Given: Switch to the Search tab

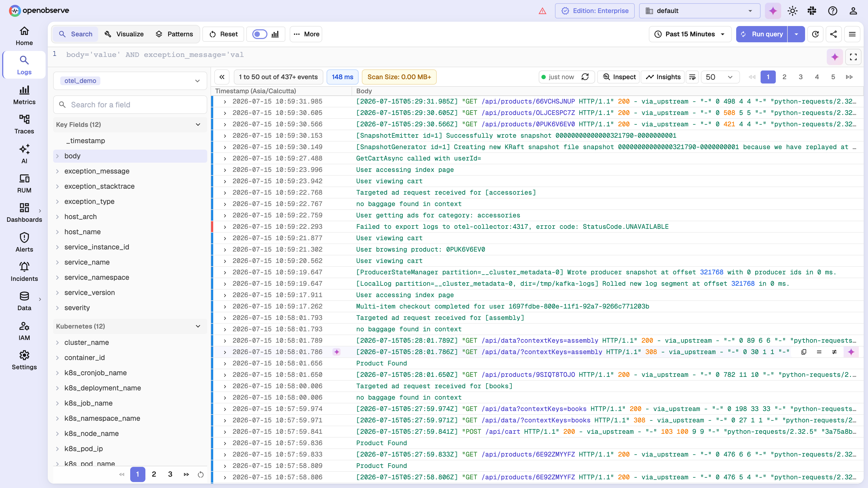Looking at the screenshot, I should [x=75, y=34].
